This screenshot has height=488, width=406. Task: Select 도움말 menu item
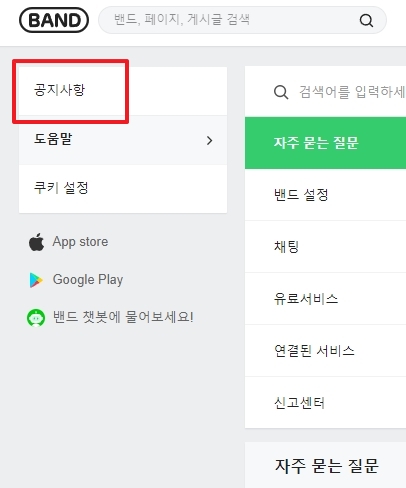[123, 140]
